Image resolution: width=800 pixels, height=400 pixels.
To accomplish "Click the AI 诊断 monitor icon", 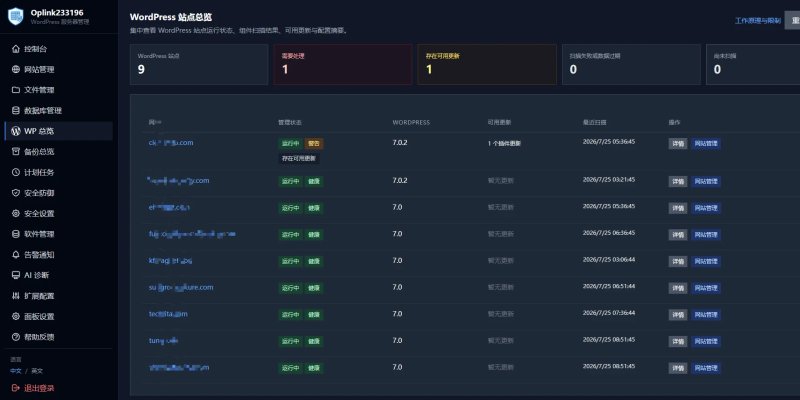I will coord(16,275).
